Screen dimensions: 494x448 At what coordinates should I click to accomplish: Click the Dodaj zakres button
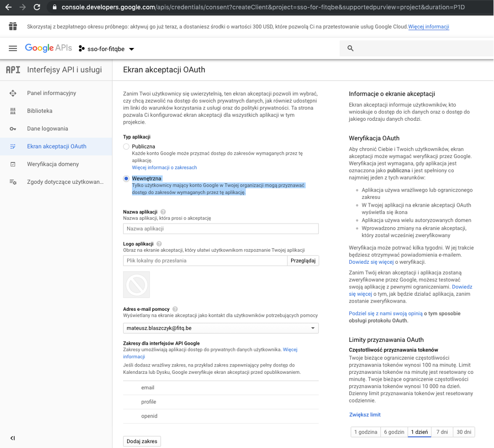[x=142, y=441]
